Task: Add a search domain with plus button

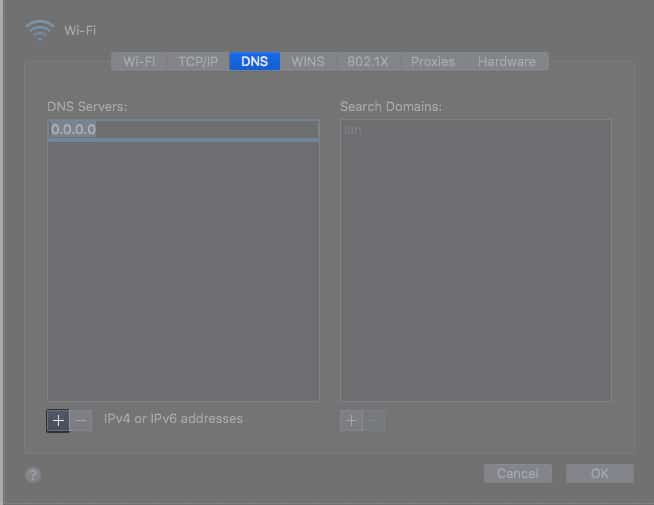Action: tap(351, 421)
